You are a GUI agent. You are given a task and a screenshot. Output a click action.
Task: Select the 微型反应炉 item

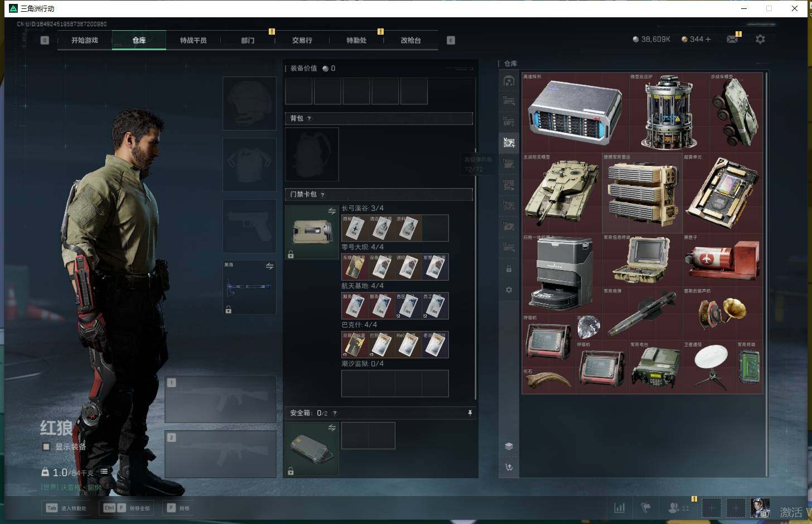tap(669, 112)
